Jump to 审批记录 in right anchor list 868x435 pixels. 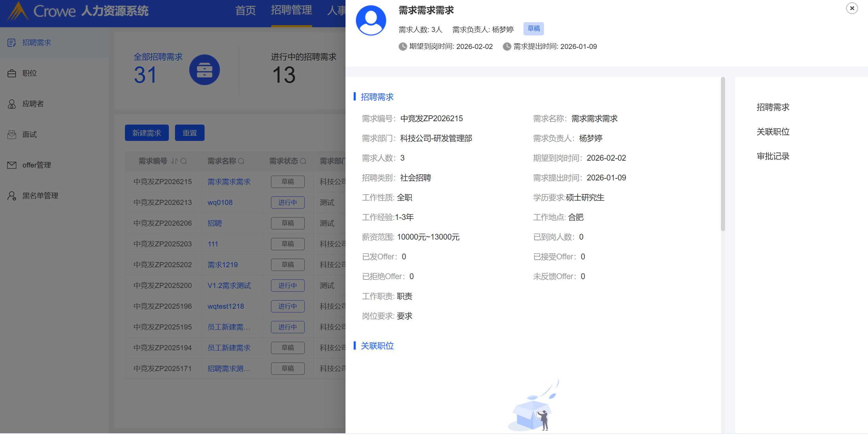773,156
